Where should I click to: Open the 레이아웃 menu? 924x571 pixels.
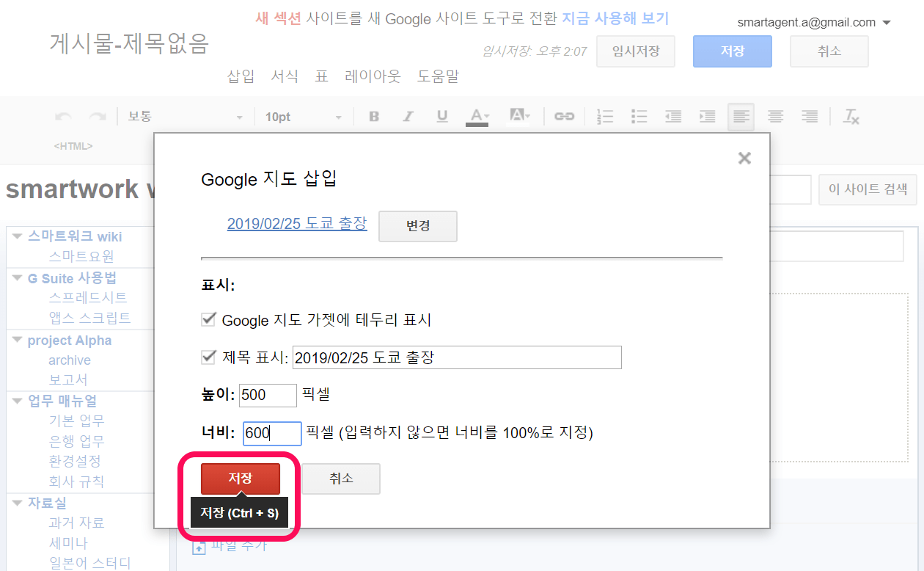(373, 76)
